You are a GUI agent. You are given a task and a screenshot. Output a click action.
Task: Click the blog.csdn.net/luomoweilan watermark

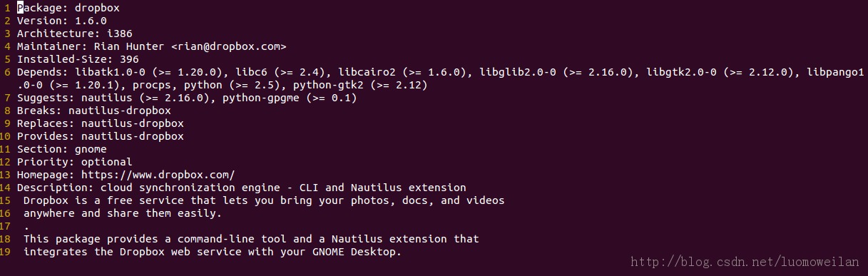[747, 263]
